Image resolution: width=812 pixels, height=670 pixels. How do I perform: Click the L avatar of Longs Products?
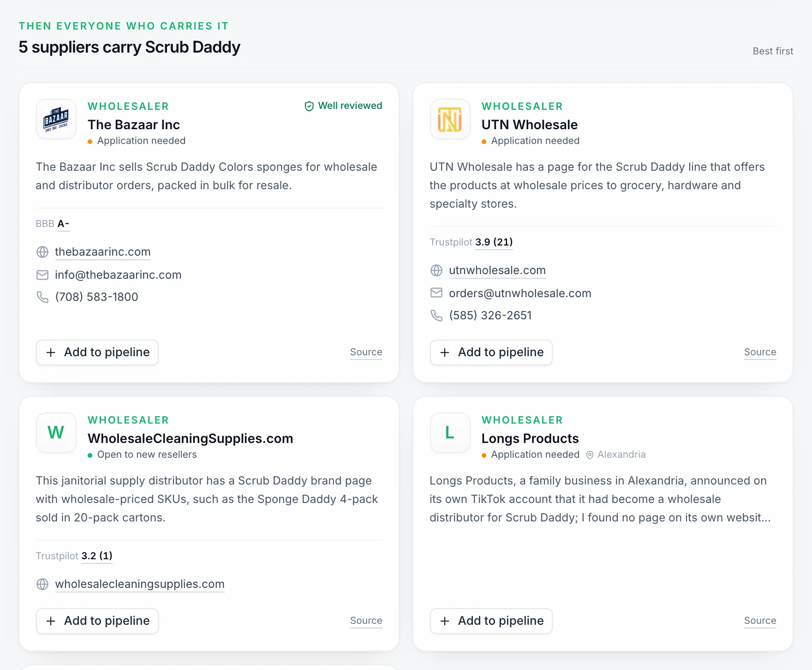pos(450,433)
